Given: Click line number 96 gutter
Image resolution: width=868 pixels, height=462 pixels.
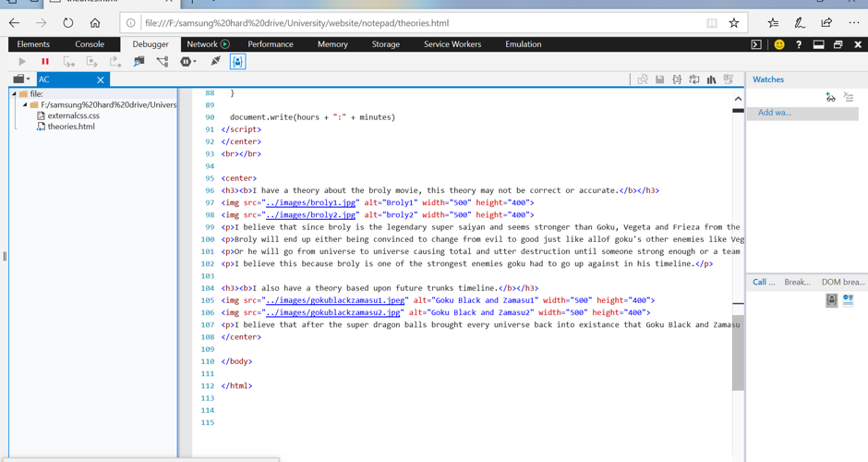Looking at the screenshot, I should [210, 190].
